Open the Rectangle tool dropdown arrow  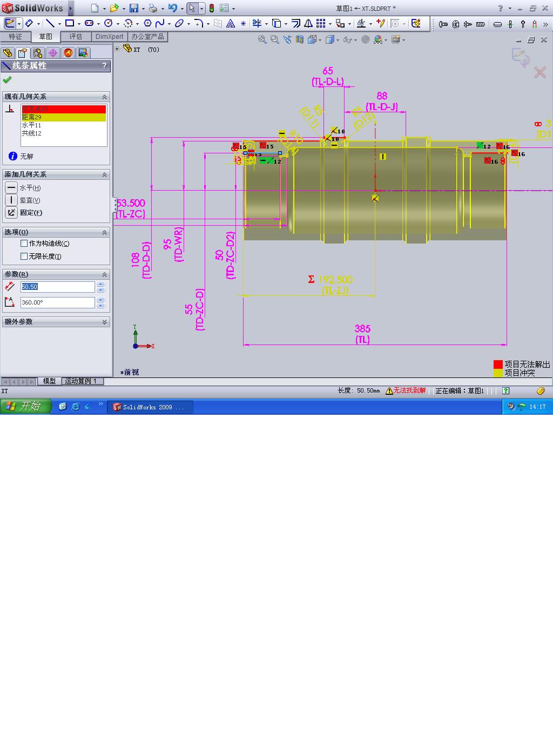click(x=79, y=24)
